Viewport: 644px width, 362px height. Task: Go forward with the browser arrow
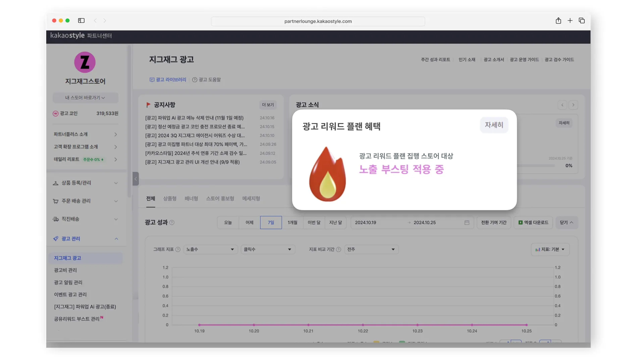click(x=105, y=20)
